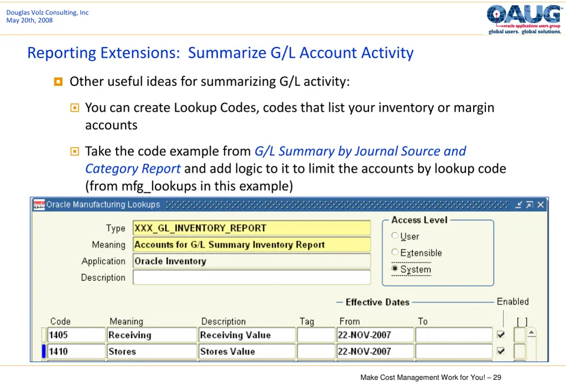Select the Extensible access level option
Image resolution: width=566 pixels, height=392 pixels.
395,252
